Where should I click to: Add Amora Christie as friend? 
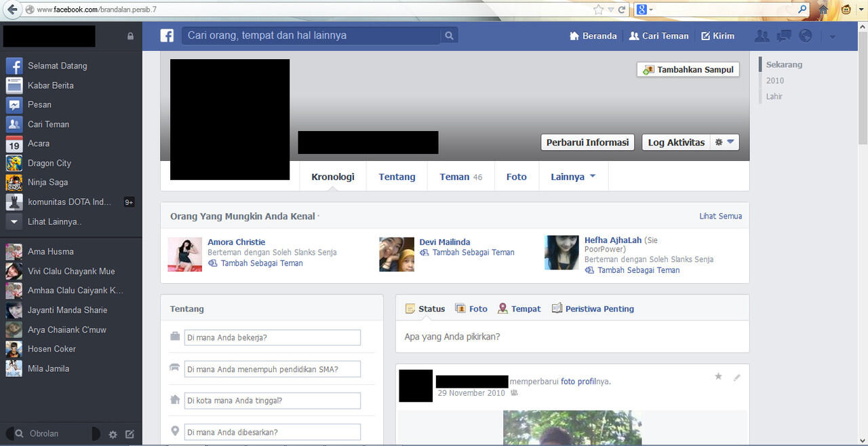pos(256,263)
